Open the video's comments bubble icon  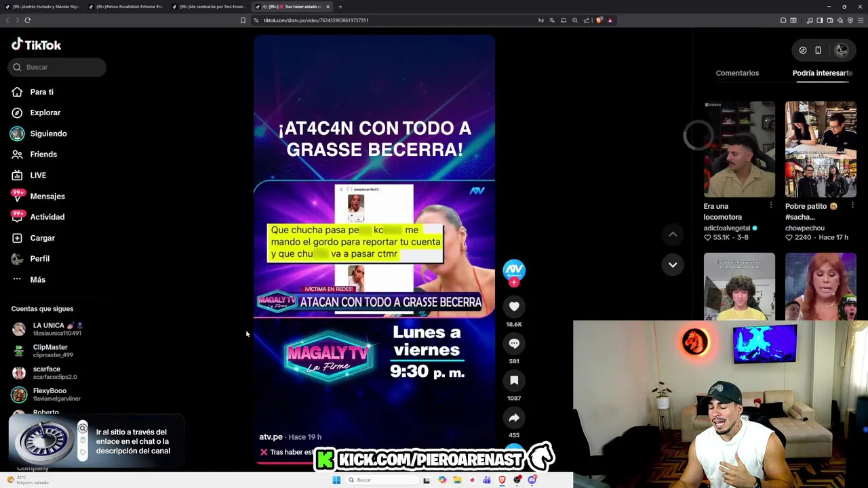coord(514,344)
